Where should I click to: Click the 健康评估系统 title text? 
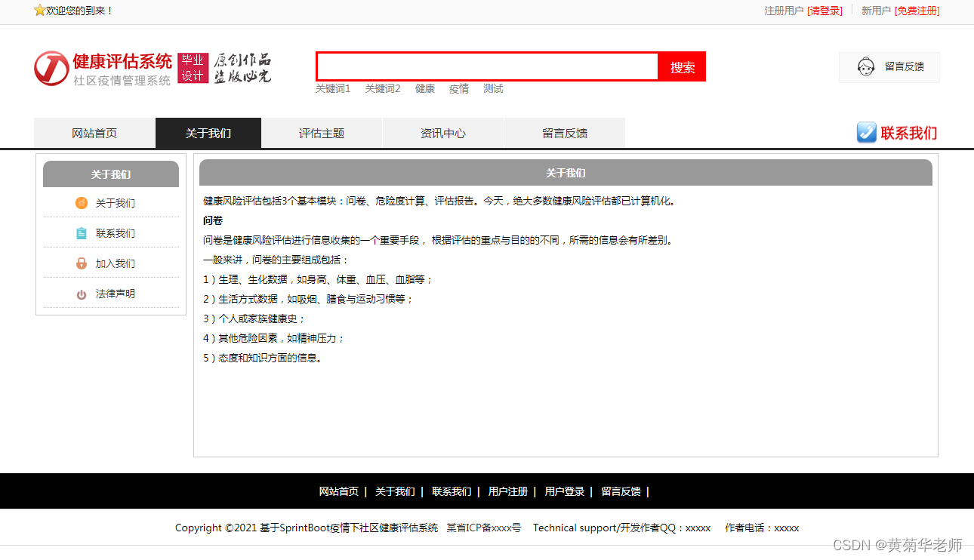point(122,61)
